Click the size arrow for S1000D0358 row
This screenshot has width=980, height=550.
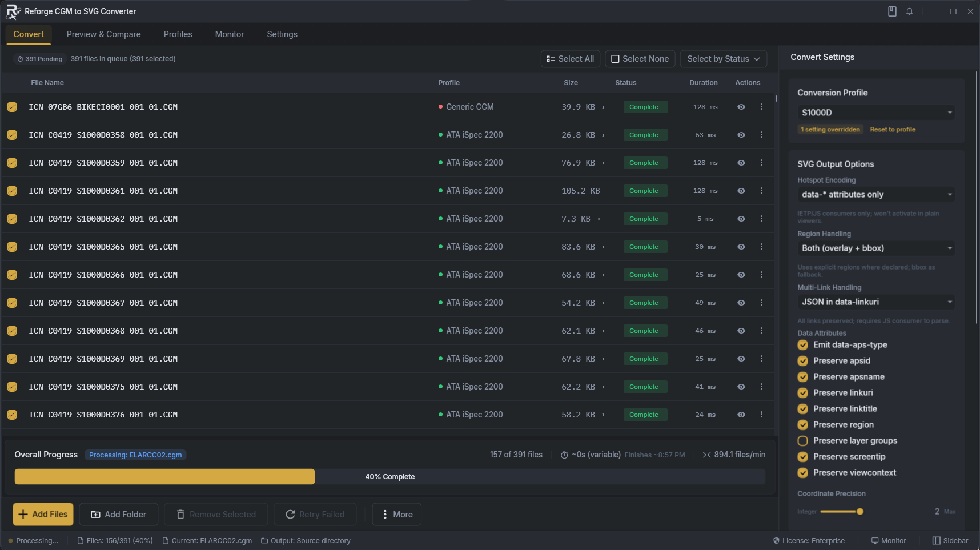(x=602, y=135)
